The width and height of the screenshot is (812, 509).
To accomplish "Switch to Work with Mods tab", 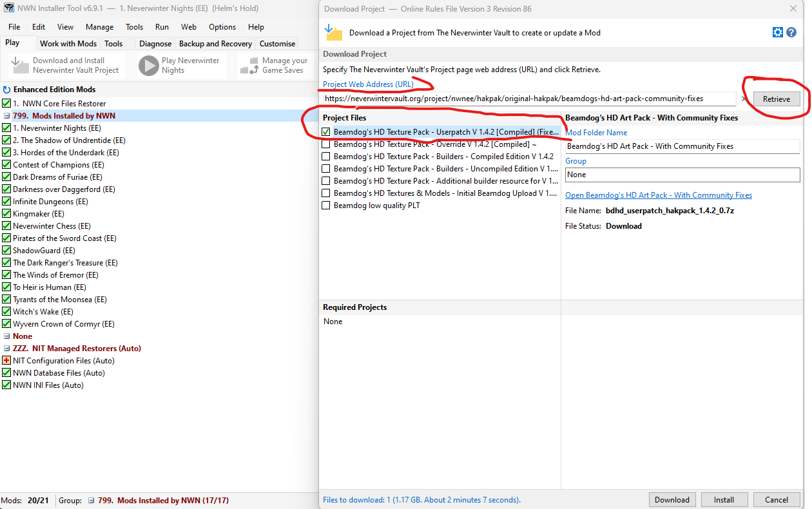I will coord(68,44).
